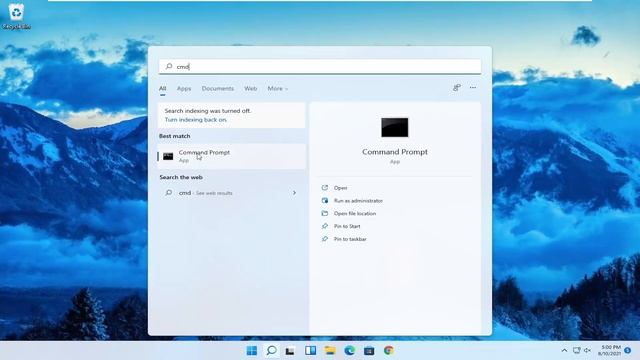Click the muted volume tray icon
The height and width of the screenshot is (360, 640).
click(x=587, y=350)
